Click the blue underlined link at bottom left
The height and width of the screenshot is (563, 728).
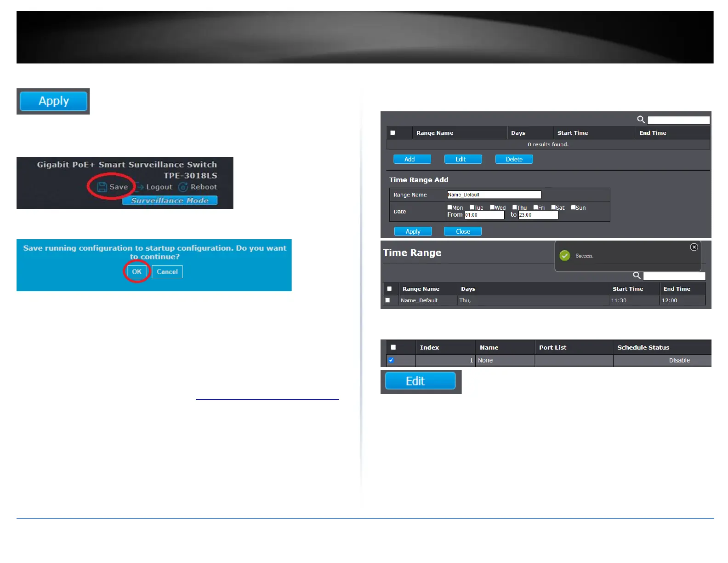coord(267,398)
